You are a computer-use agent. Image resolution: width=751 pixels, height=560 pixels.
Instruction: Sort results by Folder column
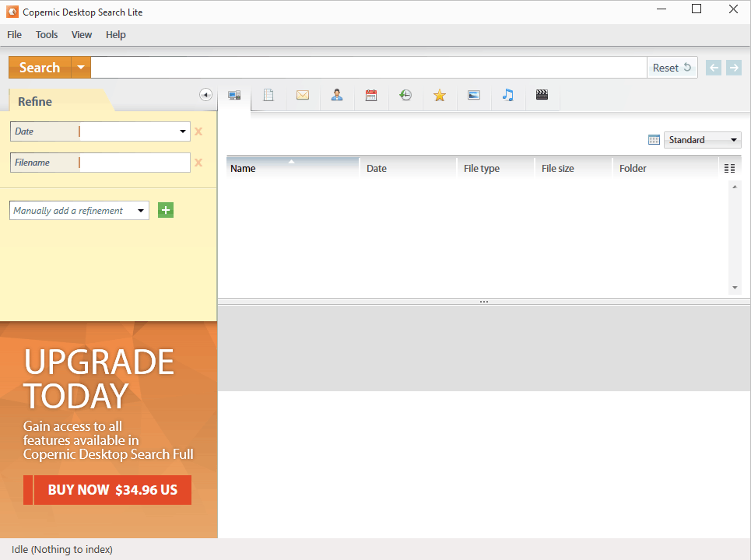point(665,169)
